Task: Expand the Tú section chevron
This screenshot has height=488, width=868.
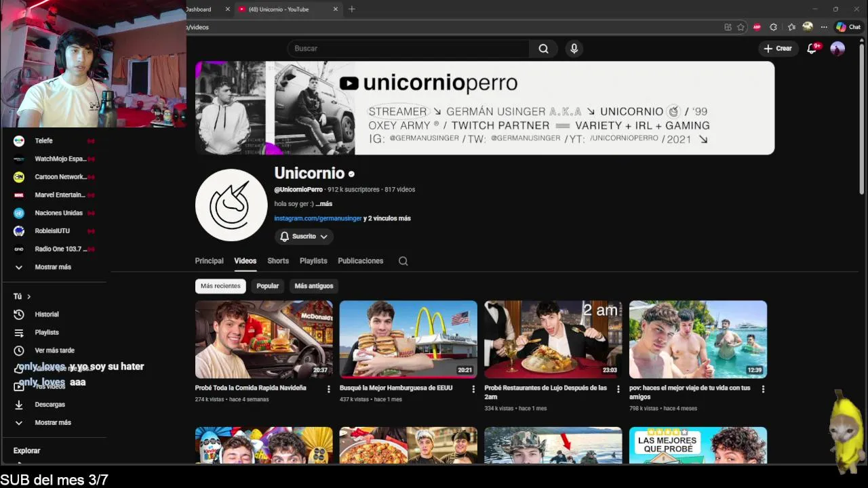Action: [28, 297]
